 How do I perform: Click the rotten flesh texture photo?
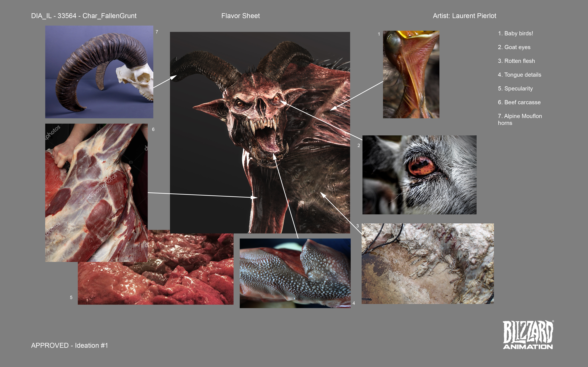click(x=427, y=263)
